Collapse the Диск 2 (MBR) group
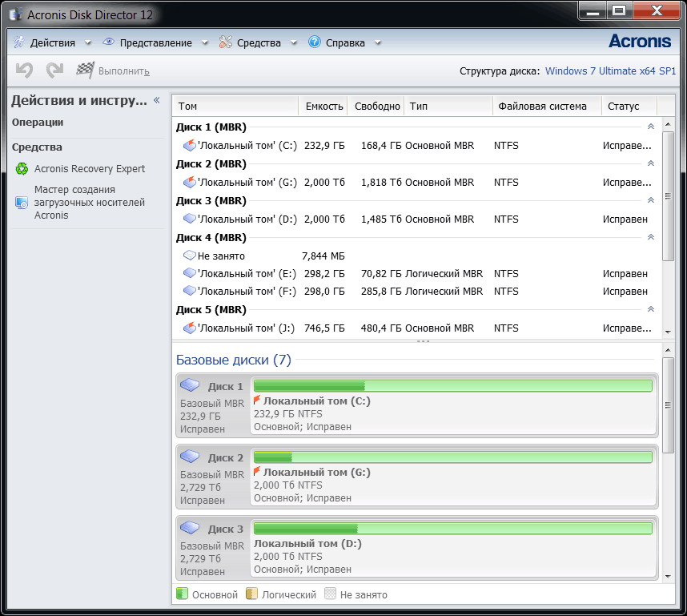687x616 pixels. click(651, 163)
